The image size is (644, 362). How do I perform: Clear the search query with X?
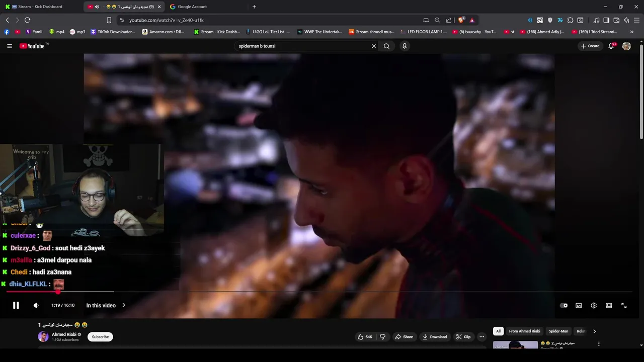374,46
